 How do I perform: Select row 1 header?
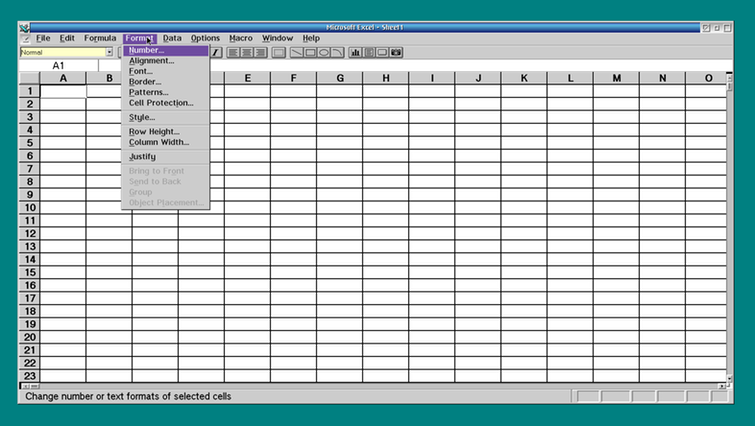point(29,91)
